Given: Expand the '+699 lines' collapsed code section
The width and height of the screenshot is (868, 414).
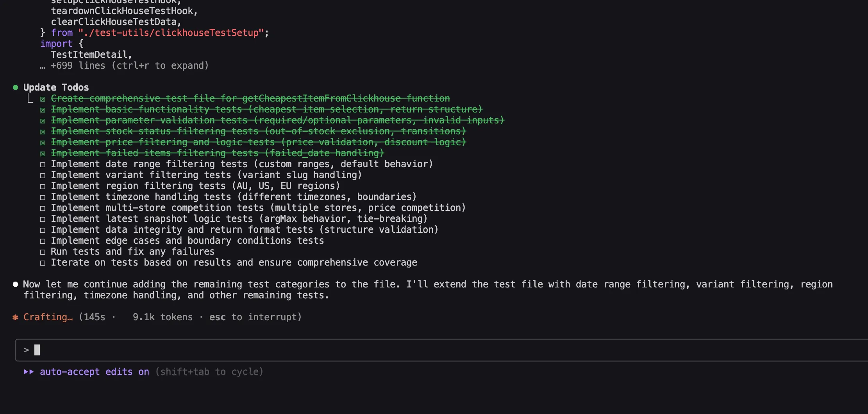Looking at the screenshot, I should (x=130, y=66).
